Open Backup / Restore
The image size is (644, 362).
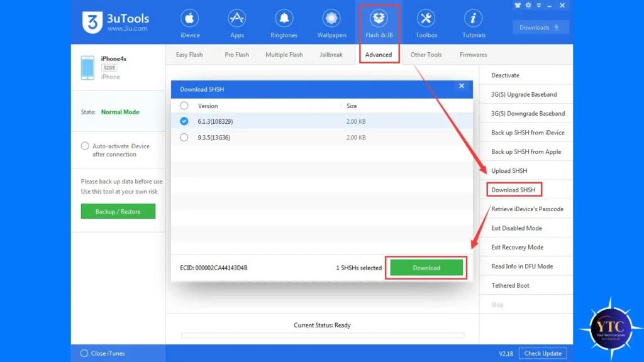click(x=118, y=211)
